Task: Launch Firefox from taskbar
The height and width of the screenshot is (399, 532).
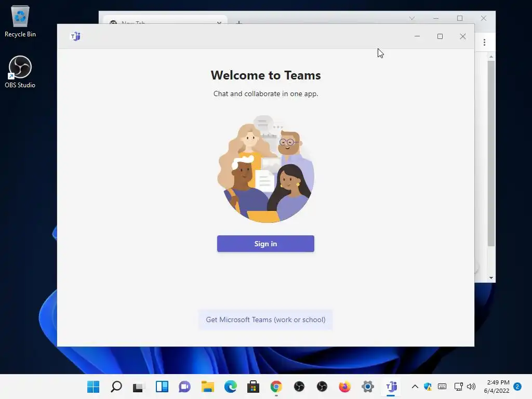Action: (345, 387)
